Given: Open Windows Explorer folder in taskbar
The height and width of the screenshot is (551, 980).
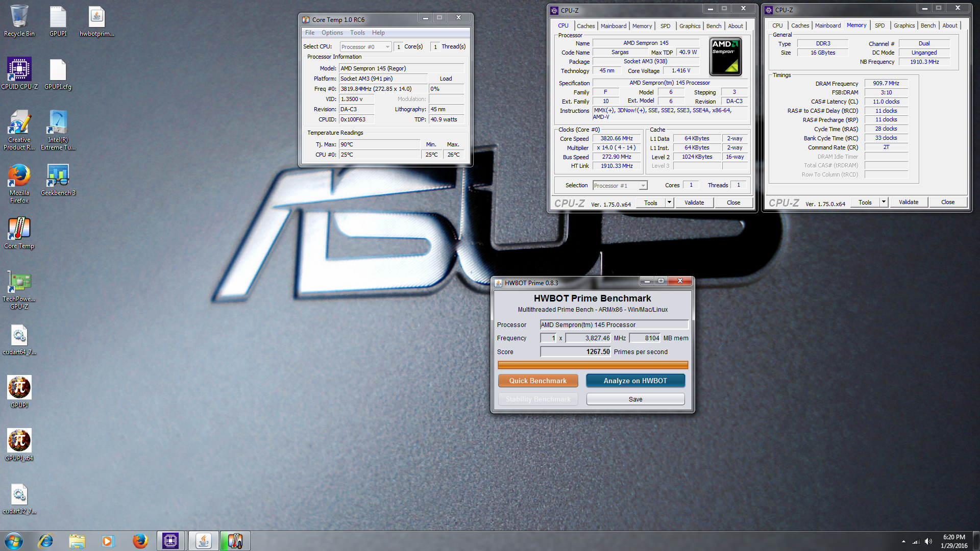Looking at the screenshot, I should point(77,541).
